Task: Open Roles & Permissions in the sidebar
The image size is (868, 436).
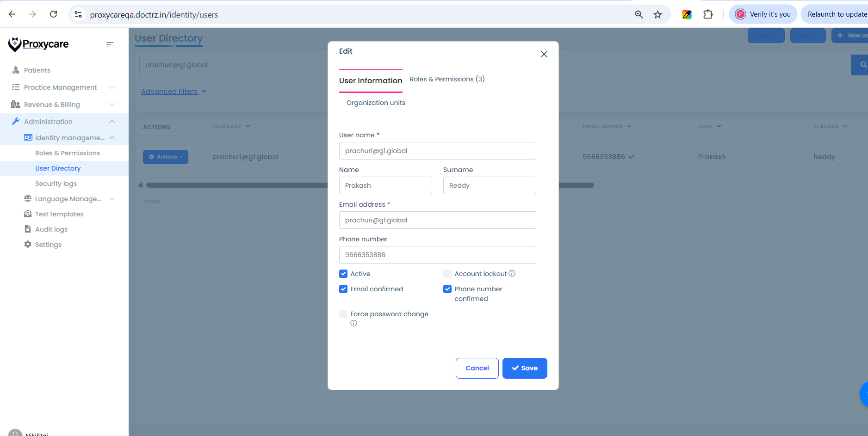Action: pos(68,153)
